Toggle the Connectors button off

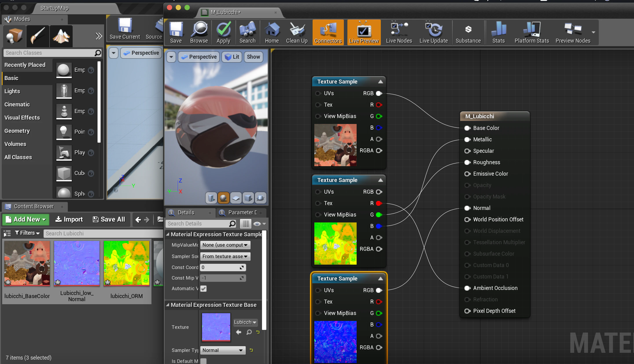(x=328, y=33)
